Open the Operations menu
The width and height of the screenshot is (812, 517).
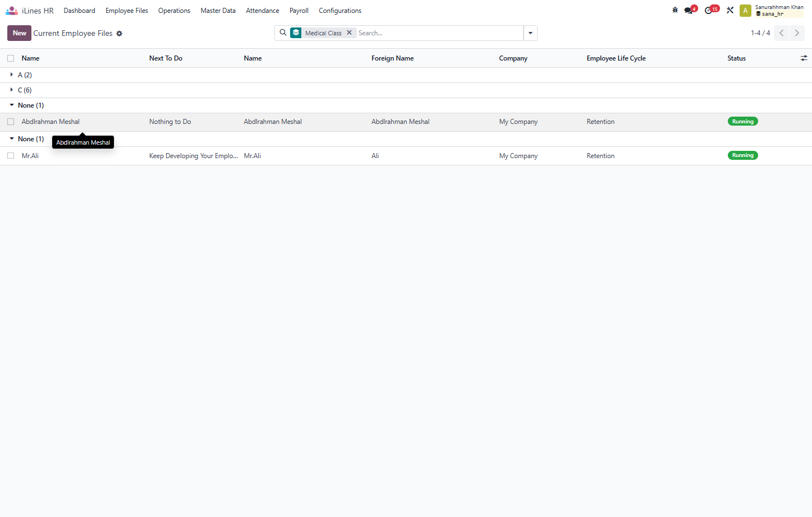tap(174, 11)
